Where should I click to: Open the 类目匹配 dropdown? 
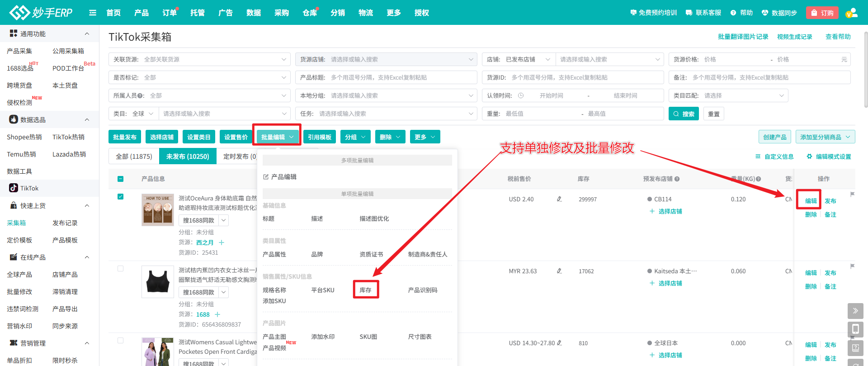(728, 95)
